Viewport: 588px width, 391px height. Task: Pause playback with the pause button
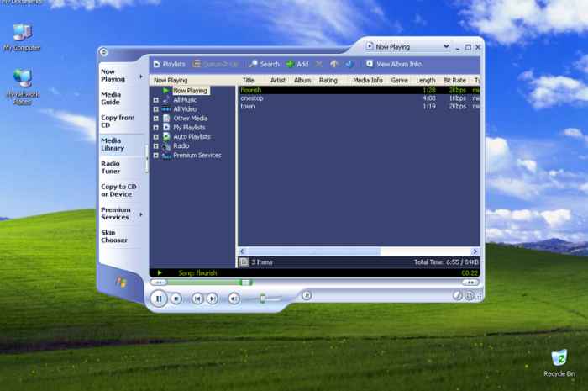click(159, 299)
